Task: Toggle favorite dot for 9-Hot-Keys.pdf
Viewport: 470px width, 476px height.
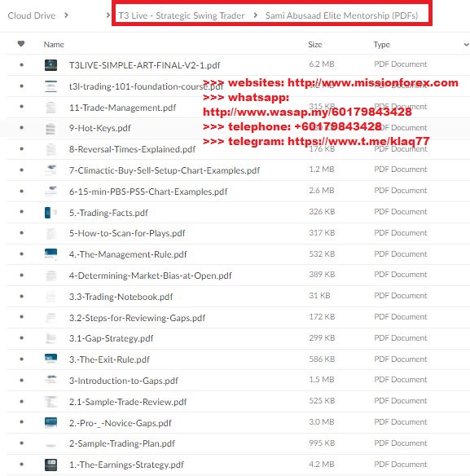Action: (x=21, y=128)
